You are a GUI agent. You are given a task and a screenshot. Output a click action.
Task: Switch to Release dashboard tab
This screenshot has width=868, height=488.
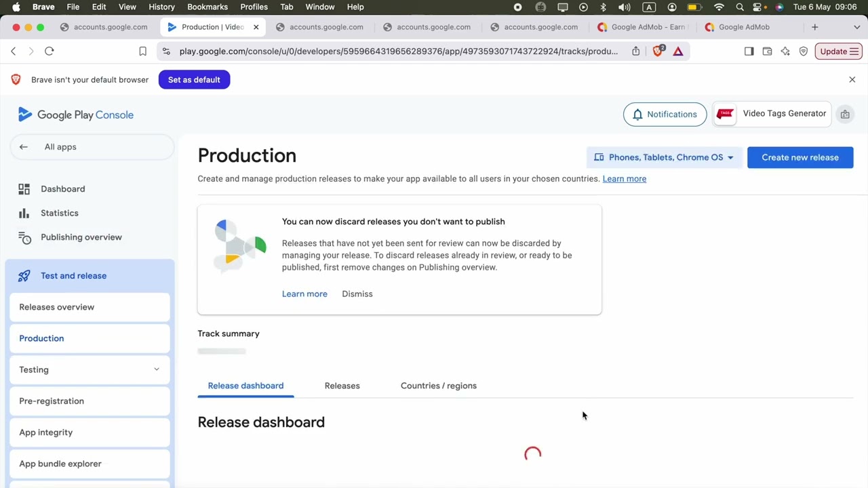(245, 386)
